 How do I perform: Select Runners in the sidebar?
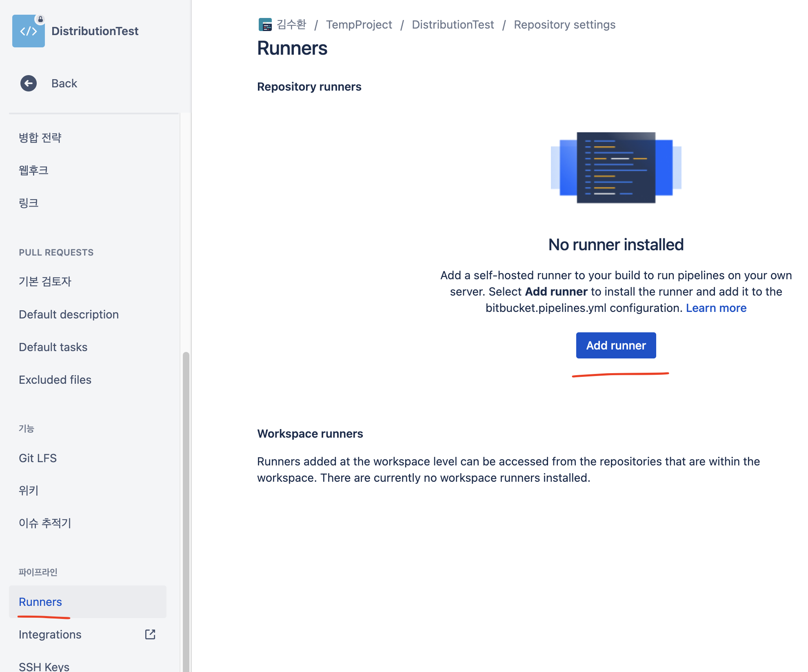point(40,602)
